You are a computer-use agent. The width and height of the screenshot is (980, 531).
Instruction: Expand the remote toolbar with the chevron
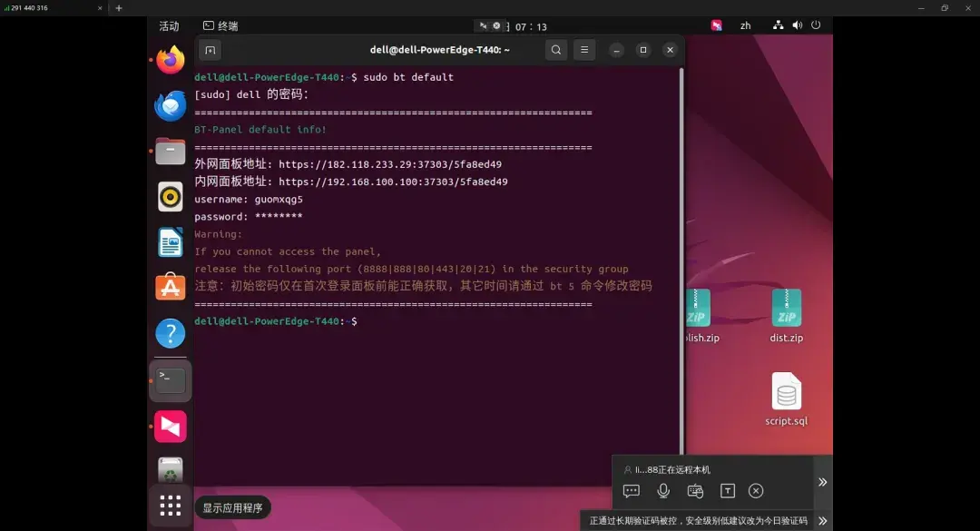click(x=822, y=482)
